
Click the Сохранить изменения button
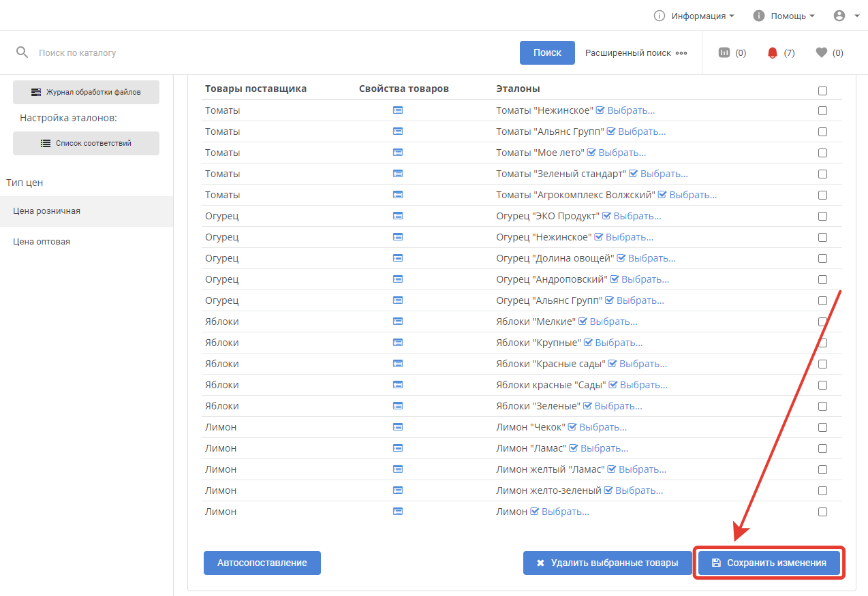(769, 563)
